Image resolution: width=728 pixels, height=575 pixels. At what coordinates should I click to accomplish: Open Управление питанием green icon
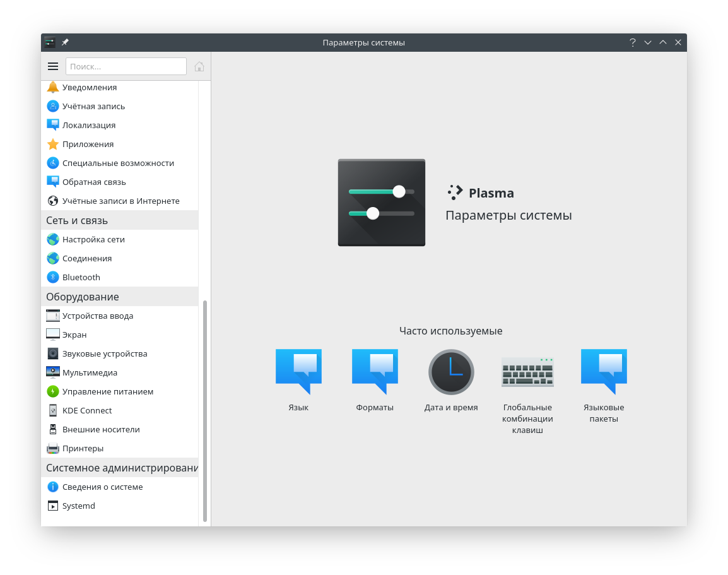[53, 391]
